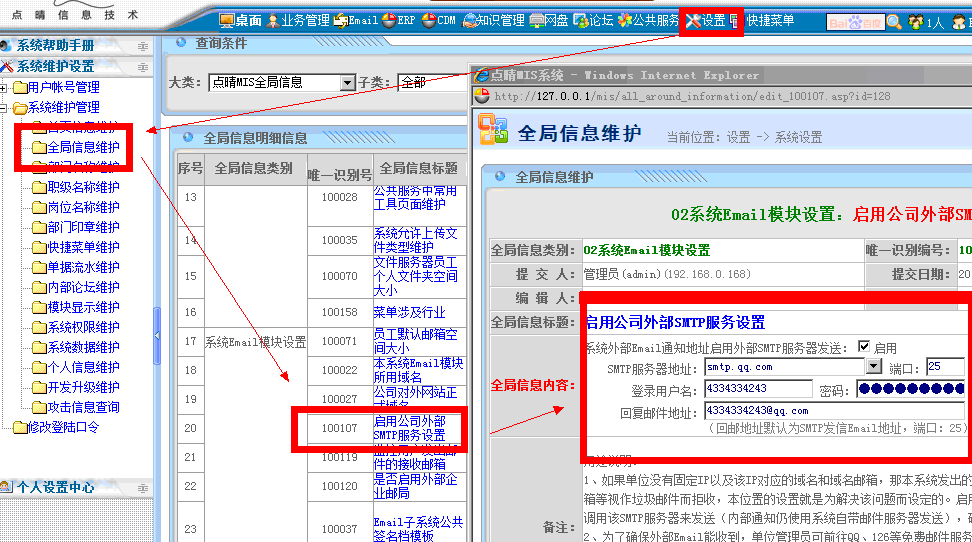Open 知识管理 in the top toolbar
The image size is (972, 542).
(494, 21)
